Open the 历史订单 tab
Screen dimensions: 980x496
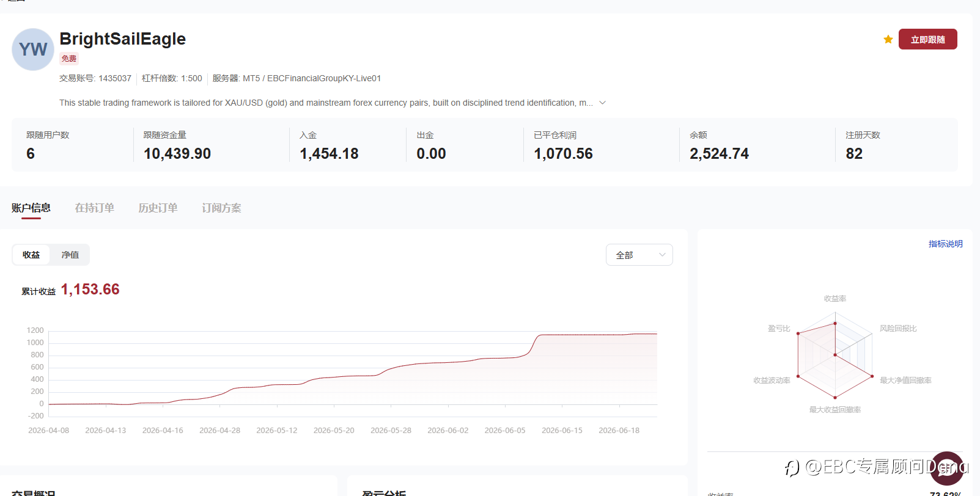[158, 208]
